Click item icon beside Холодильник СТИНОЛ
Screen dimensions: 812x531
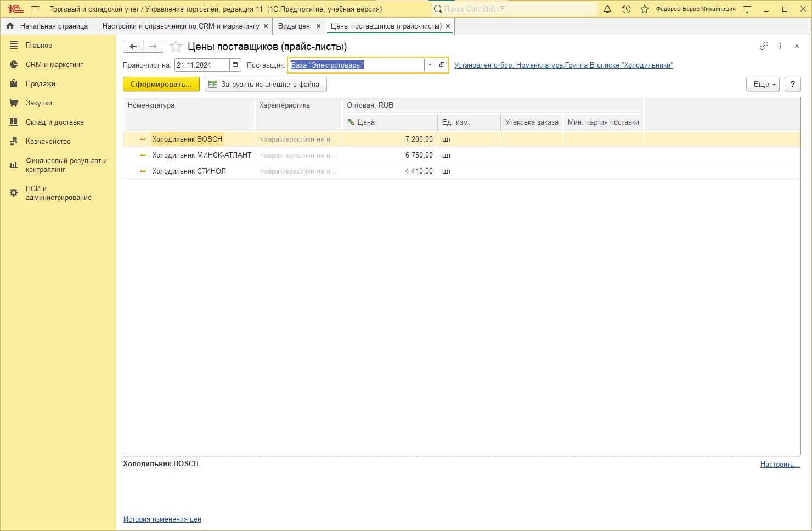[143, 171]
